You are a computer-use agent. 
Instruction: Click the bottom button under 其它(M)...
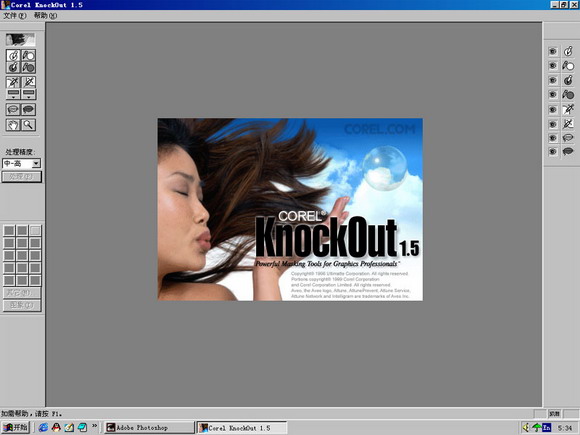click(x=22, y=305)
